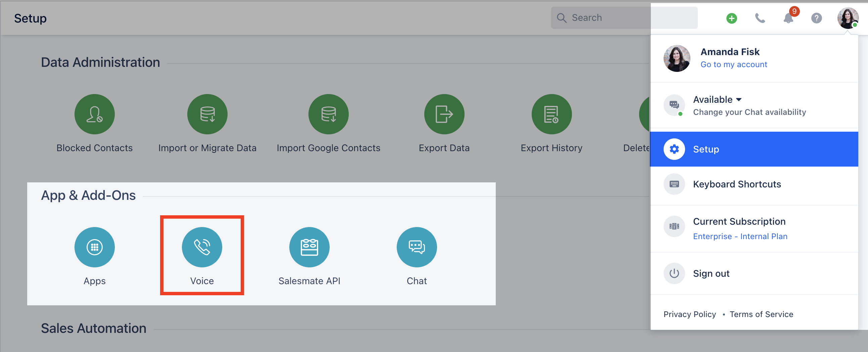868x352 pixels.
Task: Click the Import or Migrate Data label
Action: click(207, 148)
